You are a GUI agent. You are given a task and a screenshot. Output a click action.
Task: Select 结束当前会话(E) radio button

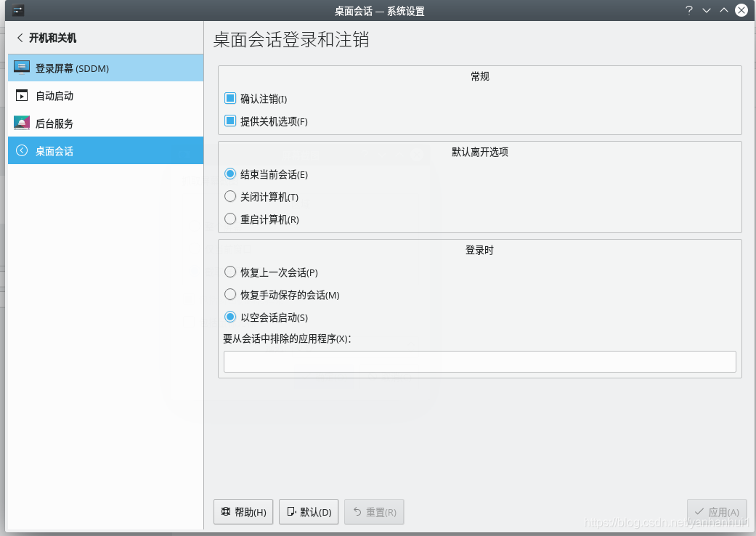click(x=230, y=174)
